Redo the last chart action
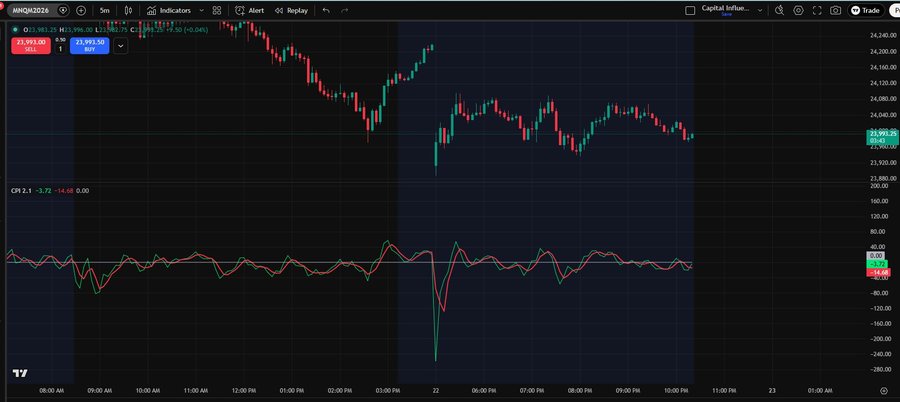The height and width of the screenshot is (402, 900). tap(344, 10)
